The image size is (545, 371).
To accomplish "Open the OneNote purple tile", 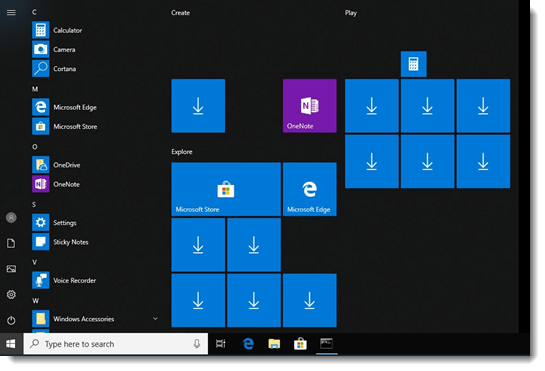I will pyautogui.click(x=310, y=106).
